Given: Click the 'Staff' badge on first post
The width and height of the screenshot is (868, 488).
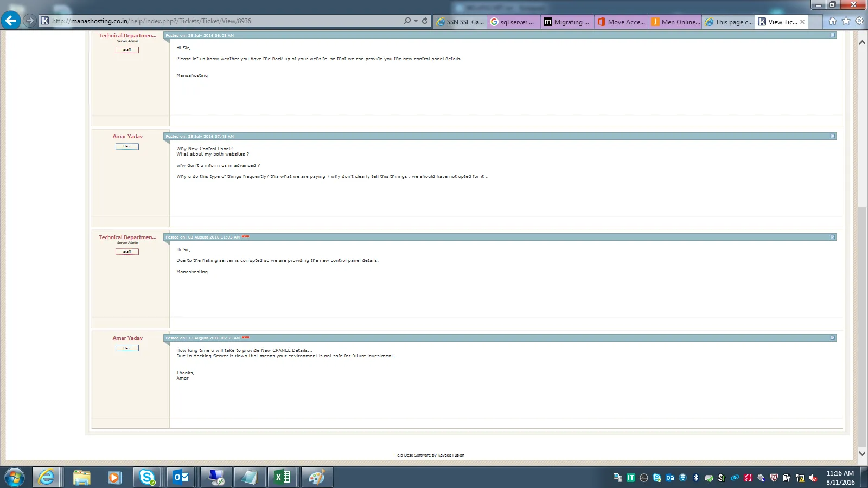Looking at the screenshot, I should 127,50.
